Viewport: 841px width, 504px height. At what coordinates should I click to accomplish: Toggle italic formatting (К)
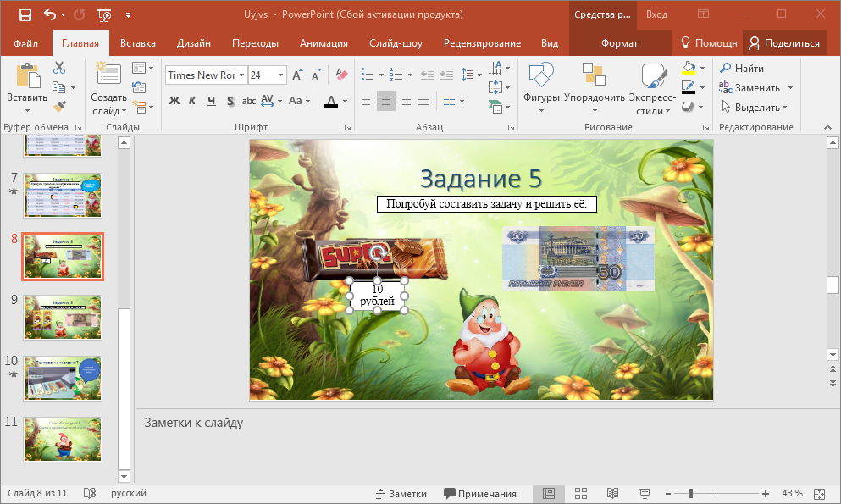[192, 100]
